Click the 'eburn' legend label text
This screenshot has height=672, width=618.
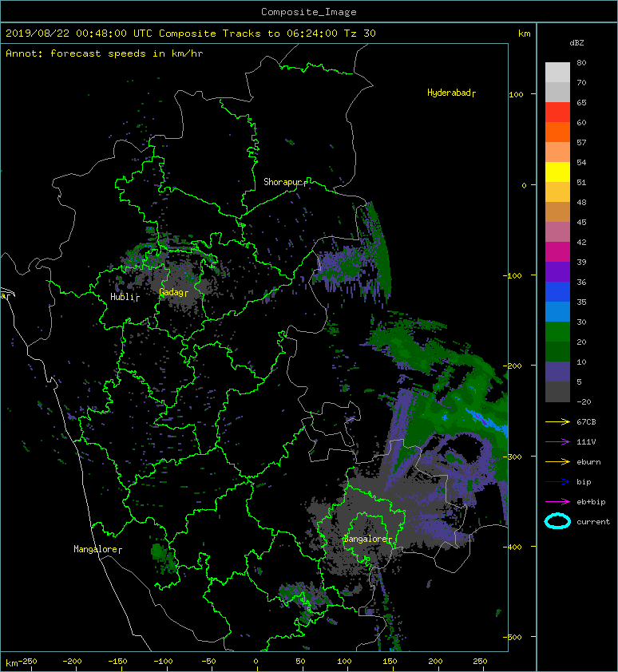coord(588,462)
